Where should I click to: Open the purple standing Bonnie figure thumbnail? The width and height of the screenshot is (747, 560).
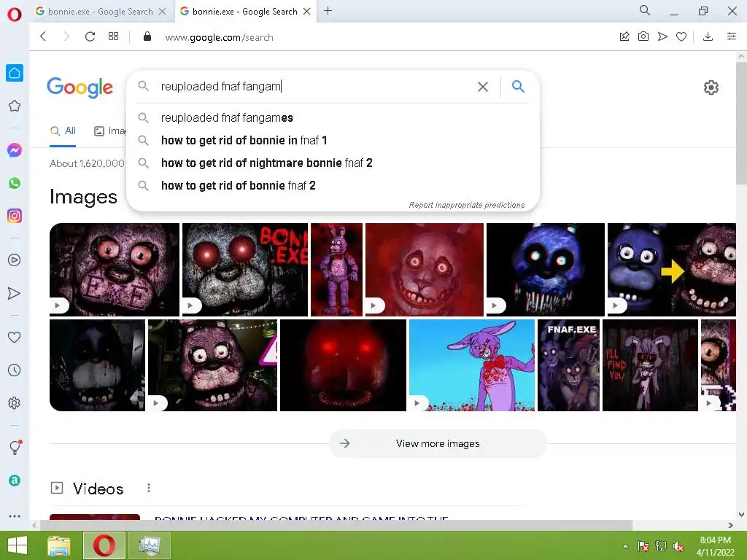coord(336,270)
